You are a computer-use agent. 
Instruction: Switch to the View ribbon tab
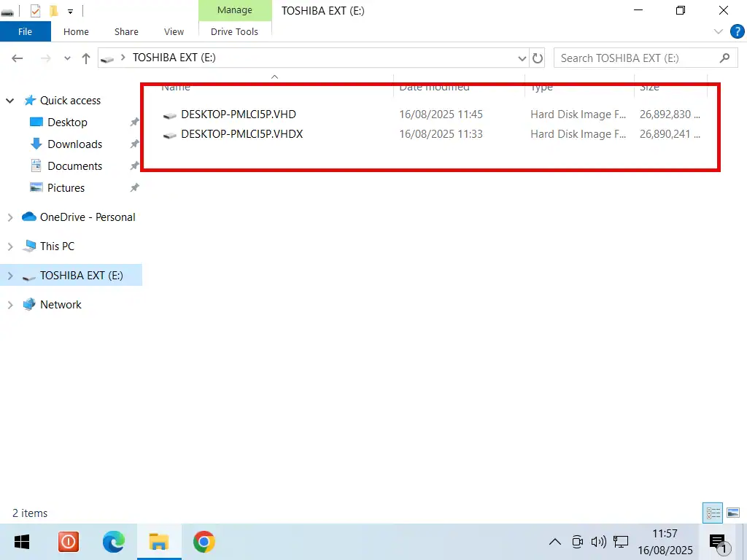pos(174,32)
